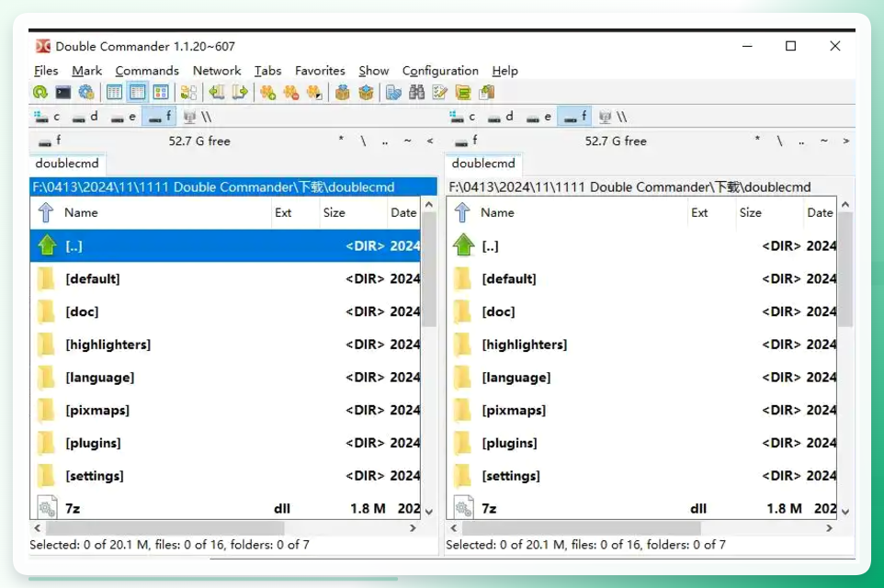Select drive c in right panel

pyautogui.click(x=463, y=117)
